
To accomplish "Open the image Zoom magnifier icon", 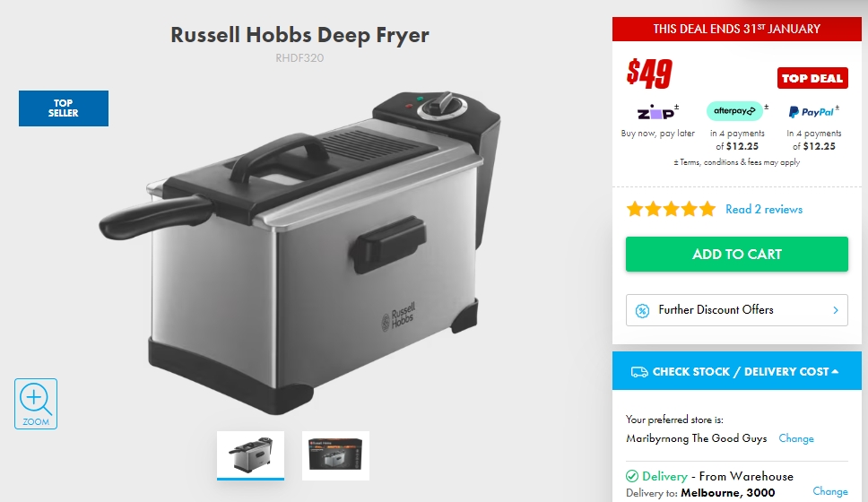I will coord(36,403).
